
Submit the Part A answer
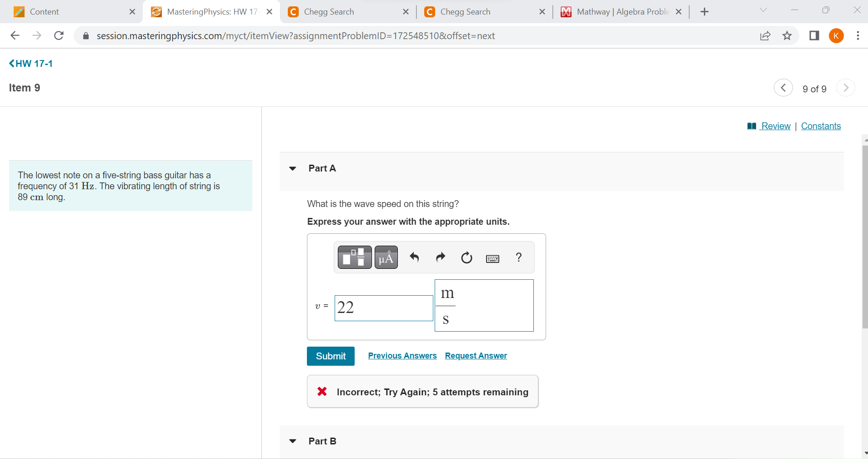coord(331,356)
